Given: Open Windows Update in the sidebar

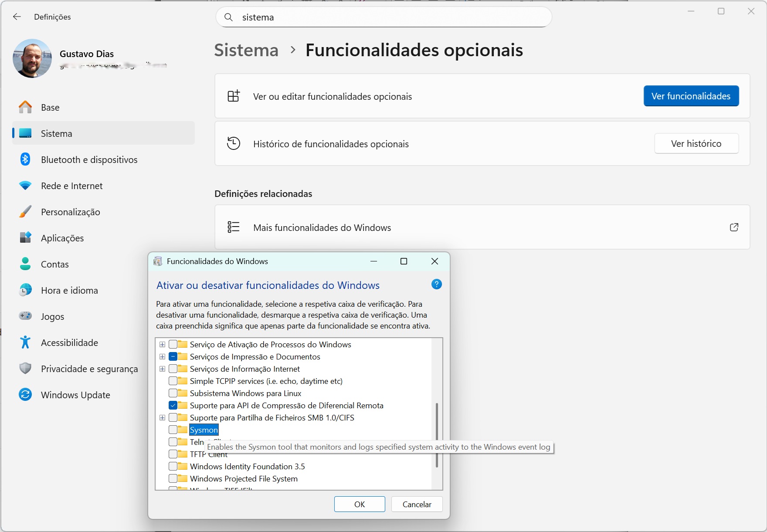Looking at the screenshot, I should 75,395.
